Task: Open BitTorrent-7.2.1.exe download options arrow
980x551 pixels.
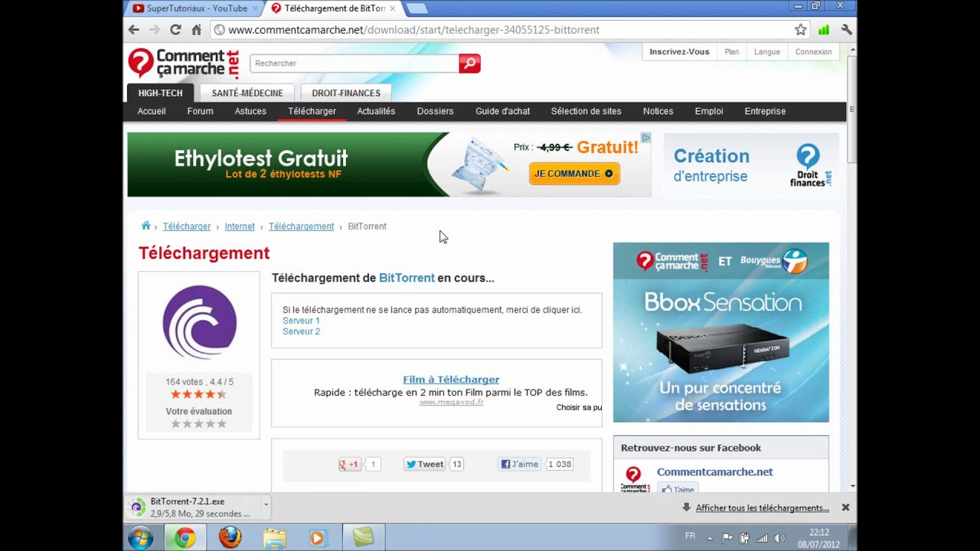Action: click(266, 505)
